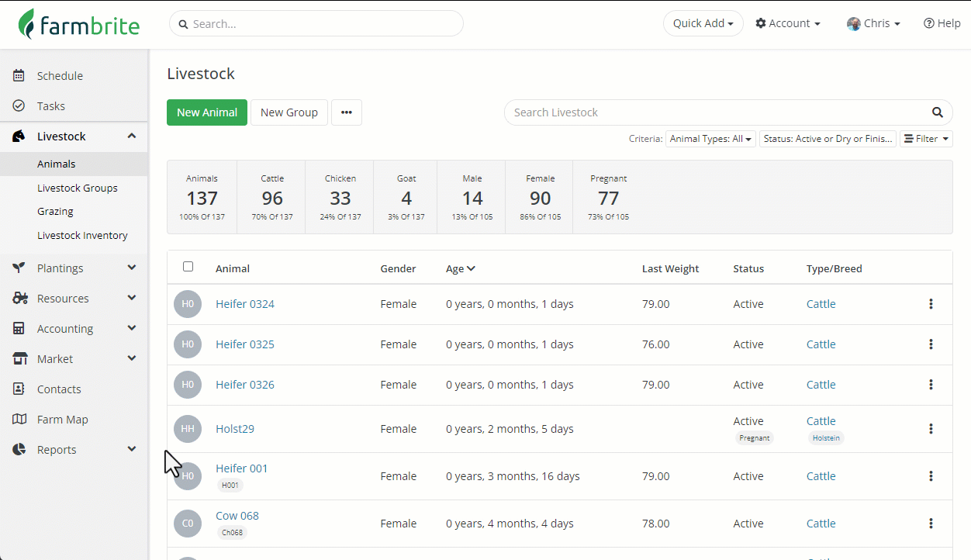Sort by the Age column header

pyautogui.click(x=461, y=269)
